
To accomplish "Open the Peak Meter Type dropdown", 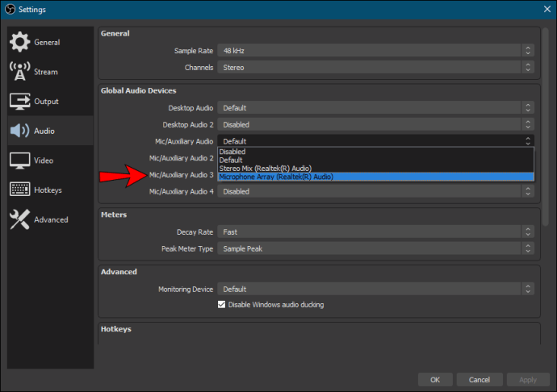I will point(375,248).
